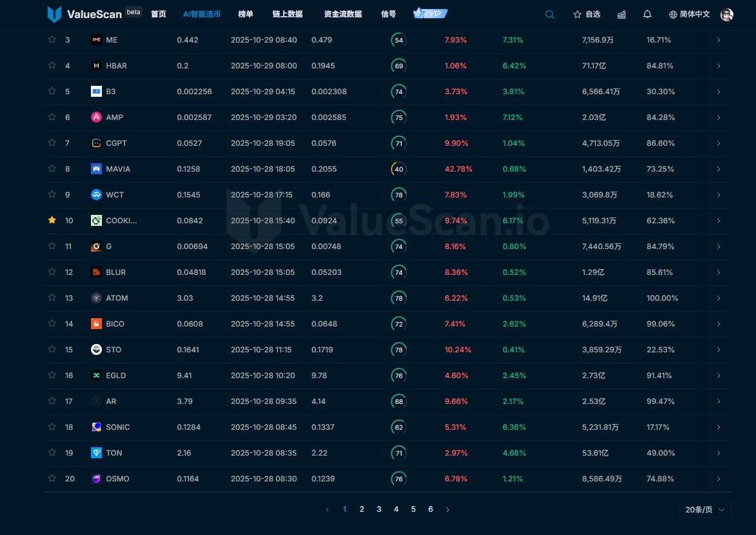Click MAVIA score gauge 40
This screenshot has height=535, width=756.
tap(399, 169)
